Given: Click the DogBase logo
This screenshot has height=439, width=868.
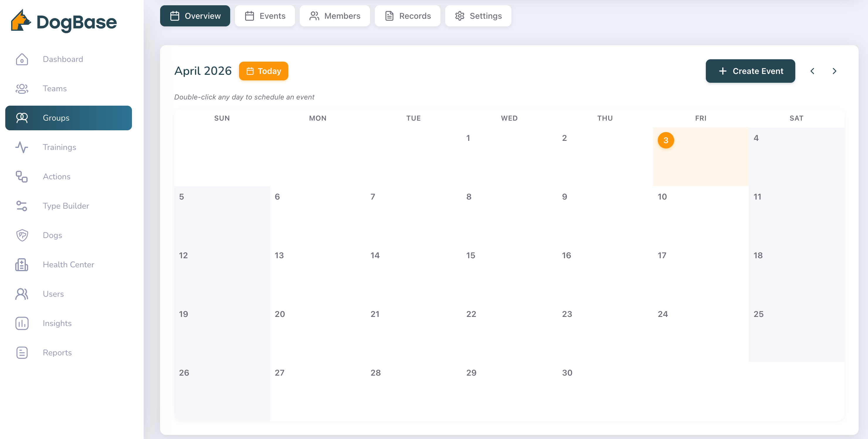Looking at the screenshot, I should click(x=64, y=21).
